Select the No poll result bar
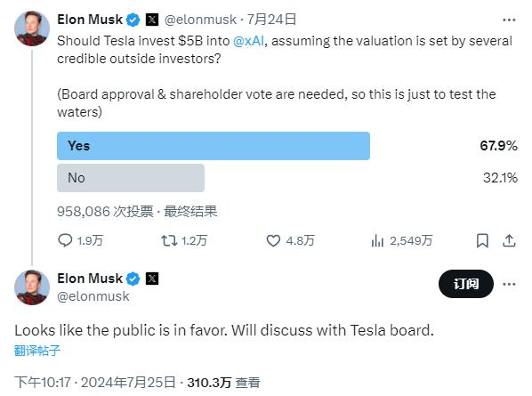 [x=131, y=178]
